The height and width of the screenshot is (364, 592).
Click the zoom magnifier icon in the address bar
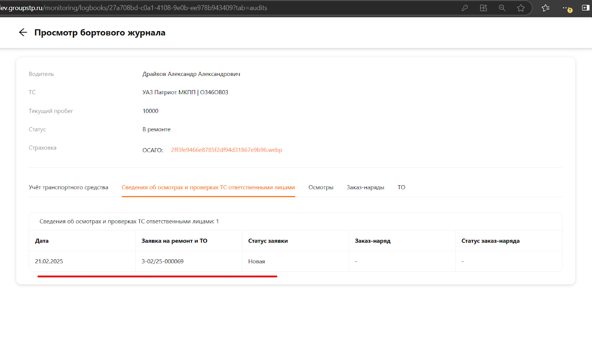click(502, 8)
